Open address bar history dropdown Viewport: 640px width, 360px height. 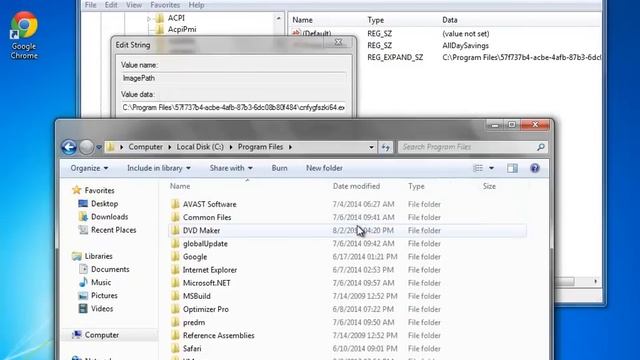coord(371,147)
